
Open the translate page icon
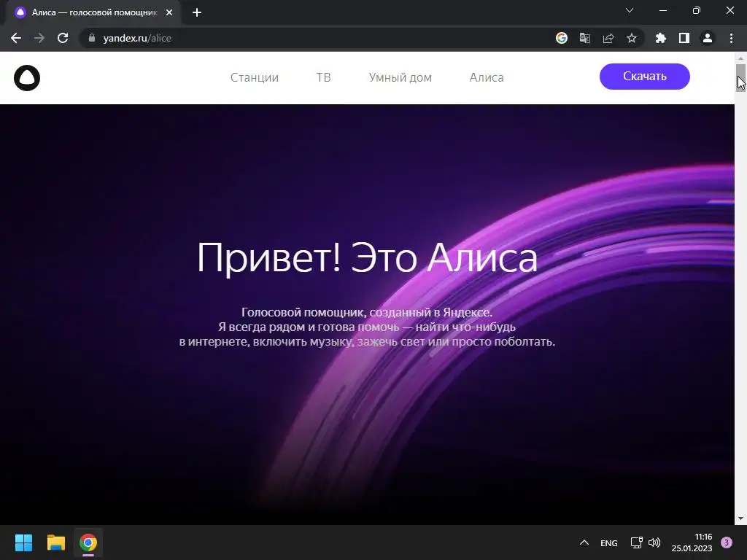pos(585,38)
